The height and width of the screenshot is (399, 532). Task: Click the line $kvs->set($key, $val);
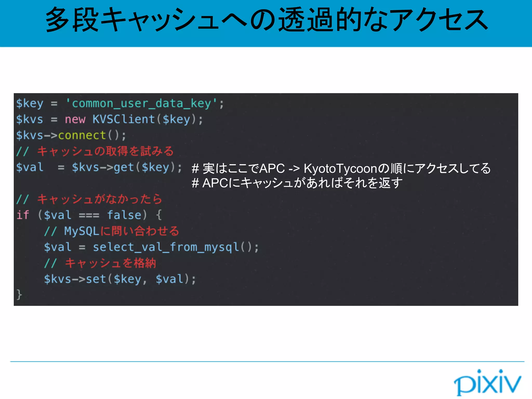coord(120,279)
